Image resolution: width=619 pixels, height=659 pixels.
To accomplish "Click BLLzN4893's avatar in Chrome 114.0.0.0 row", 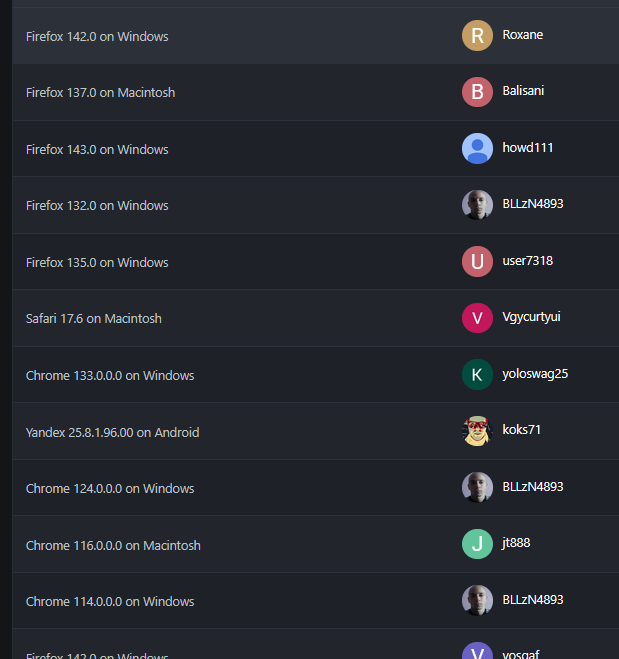I will pos(477,601).
